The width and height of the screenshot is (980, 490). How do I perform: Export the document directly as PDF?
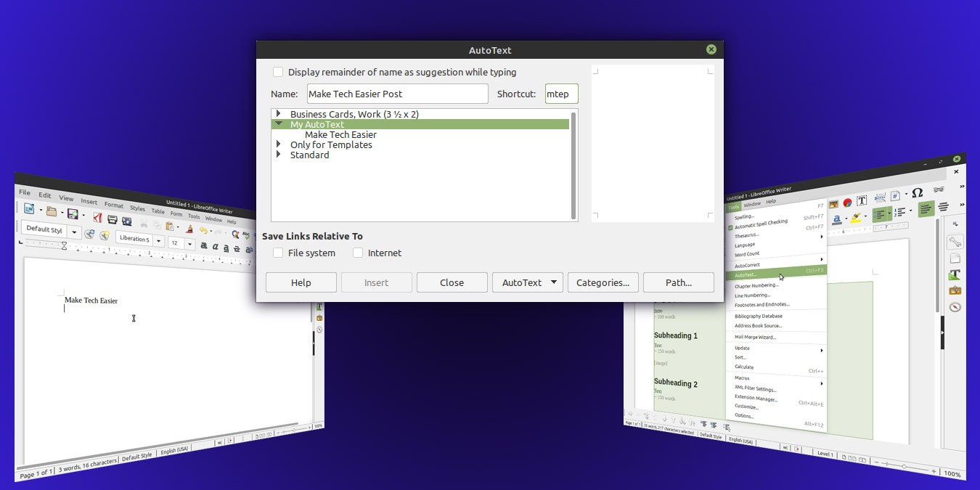[98, 217]
